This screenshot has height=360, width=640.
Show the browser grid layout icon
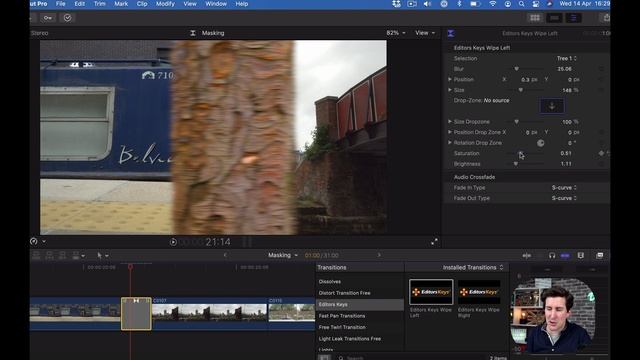(535, 18)
